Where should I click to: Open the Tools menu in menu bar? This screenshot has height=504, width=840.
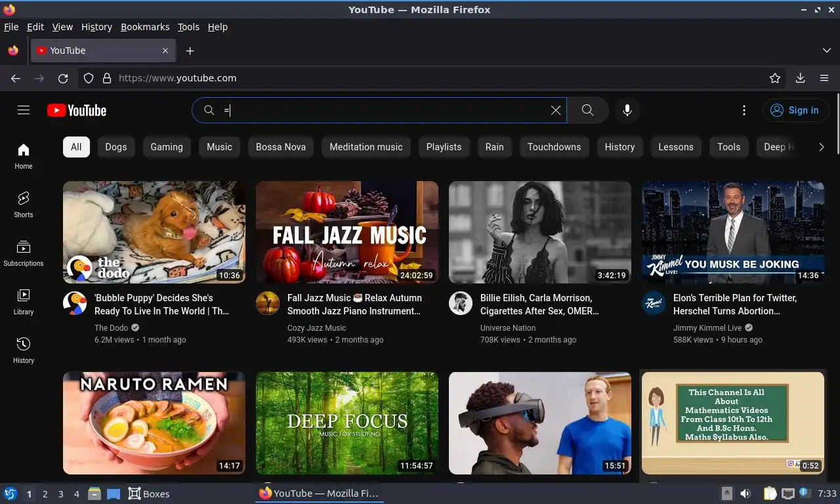(x=188, y=27)
